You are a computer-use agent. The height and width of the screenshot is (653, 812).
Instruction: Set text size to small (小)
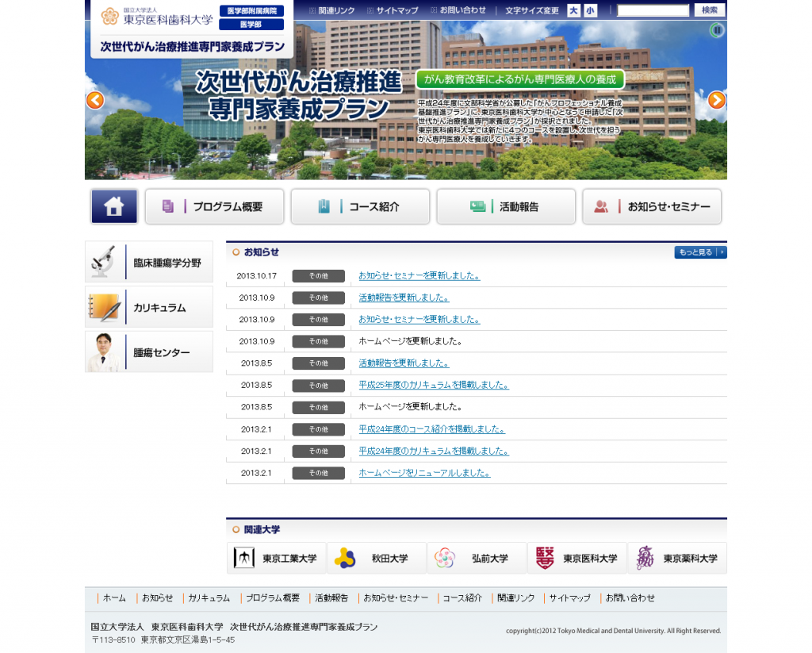click(590, 10)
